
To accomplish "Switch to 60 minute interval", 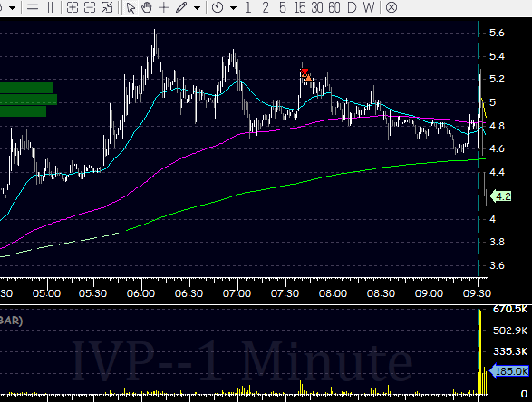I will click(x=334, y=7).
